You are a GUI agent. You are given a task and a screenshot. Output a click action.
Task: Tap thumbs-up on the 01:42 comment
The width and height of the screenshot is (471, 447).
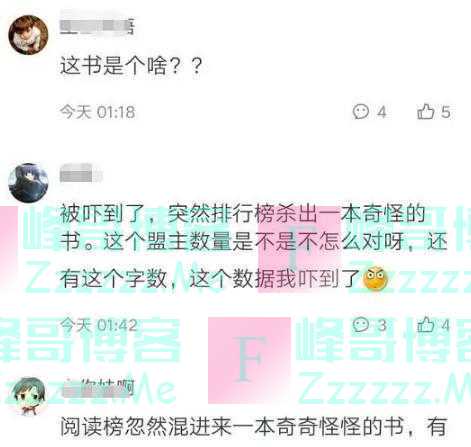click(426, 324)
